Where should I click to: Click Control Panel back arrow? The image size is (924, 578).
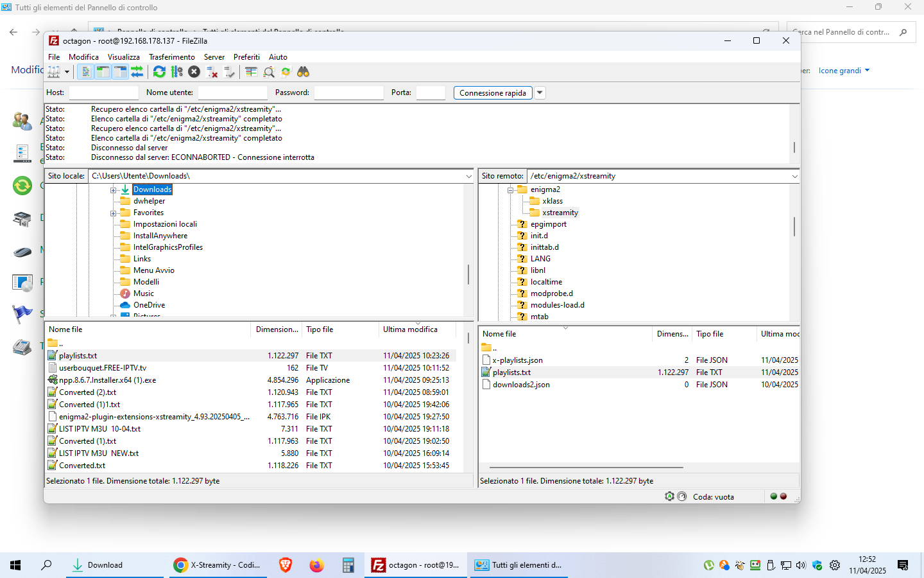pyautogui.click(x=13, y=32)
